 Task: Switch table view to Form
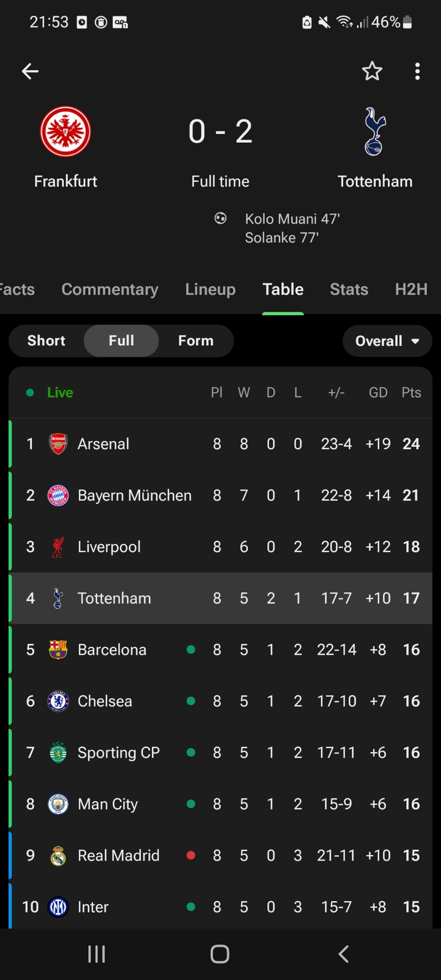click(x=196, y=341)
